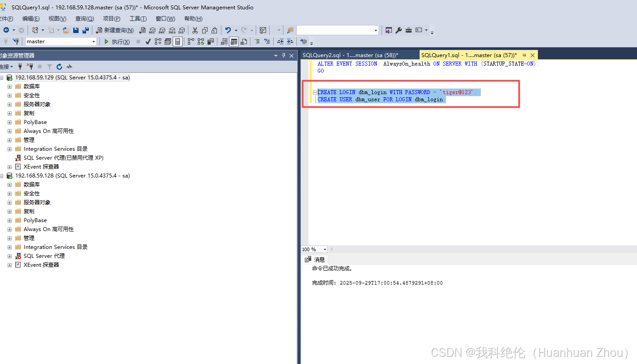Screen dimensions: 637x364
Task: Expand the 数据库 node under 192.168.59.129
Action: pos(9,86)
